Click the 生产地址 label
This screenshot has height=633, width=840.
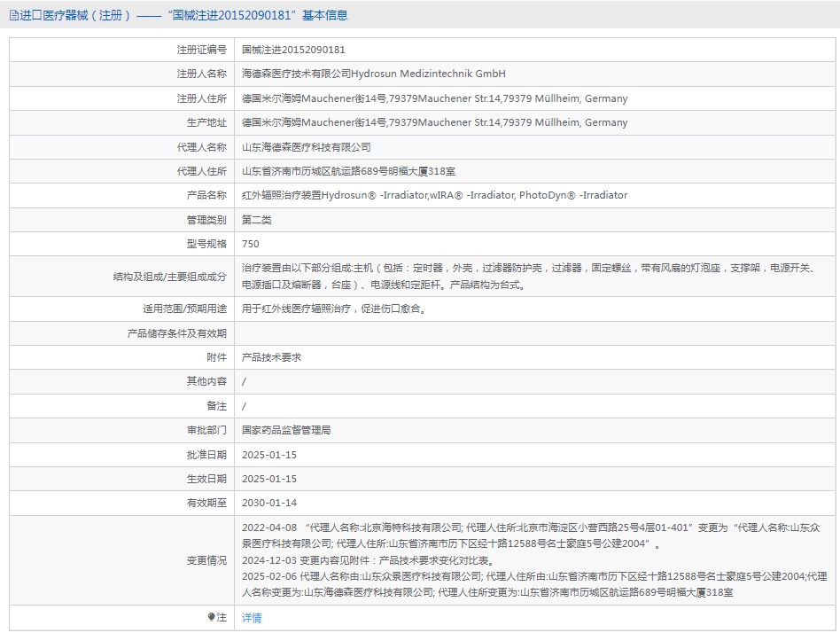click(206, 122)
